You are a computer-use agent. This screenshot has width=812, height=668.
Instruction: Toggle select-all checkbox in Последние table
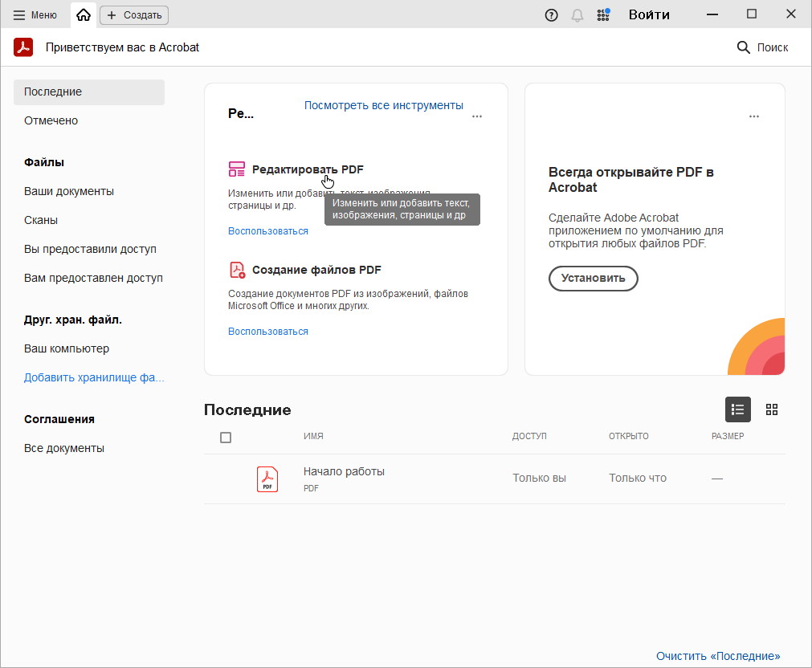[x=226, y=438]
